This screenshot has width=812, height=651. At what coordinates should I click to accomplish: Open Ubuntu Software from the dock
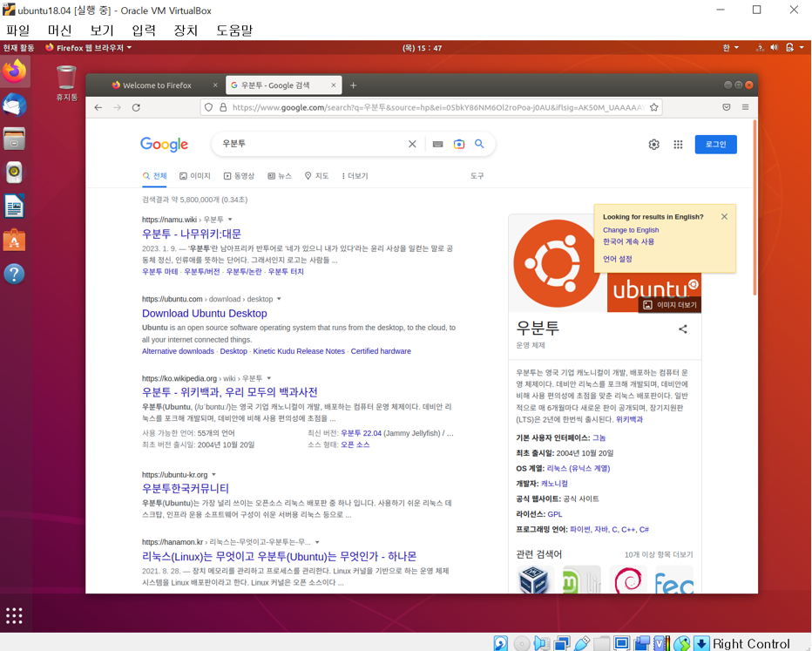[x=15, y=240]
